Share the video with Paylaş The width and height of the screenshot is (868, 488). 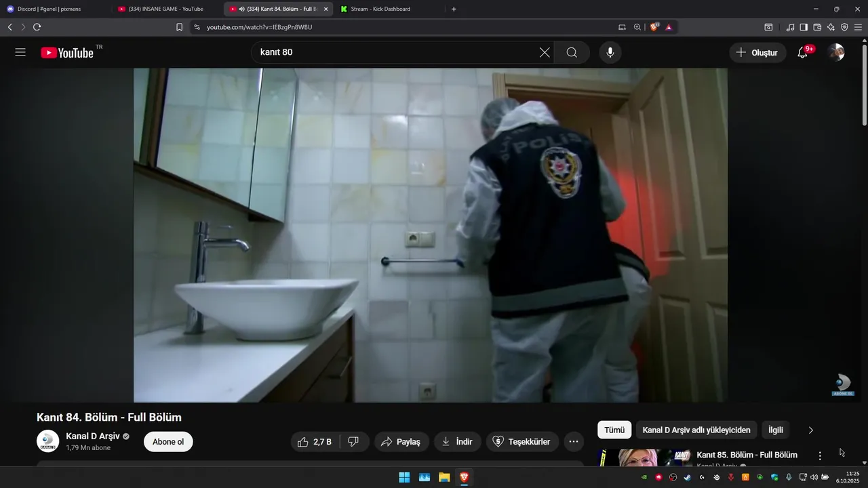401,442
